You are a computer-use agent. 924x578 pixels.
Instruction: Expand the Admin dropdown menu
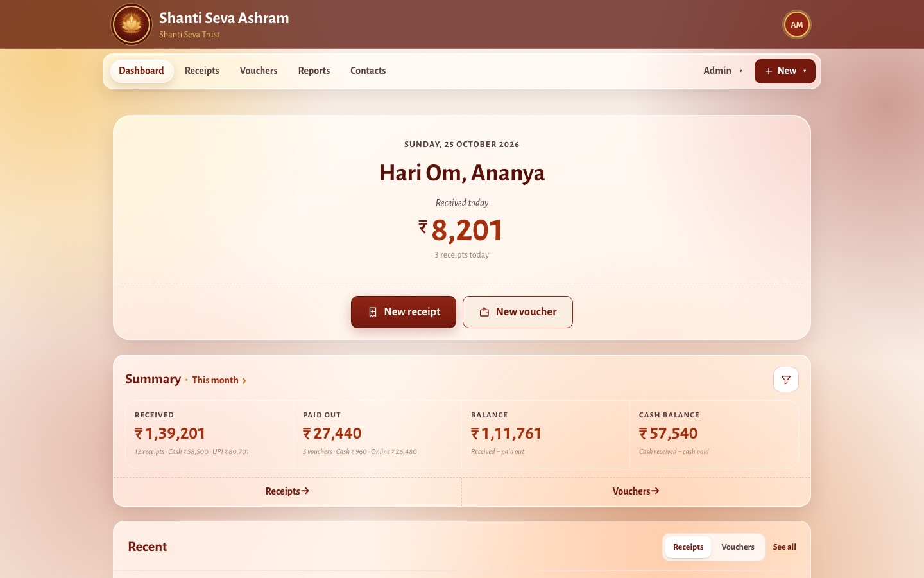point(723,71)
